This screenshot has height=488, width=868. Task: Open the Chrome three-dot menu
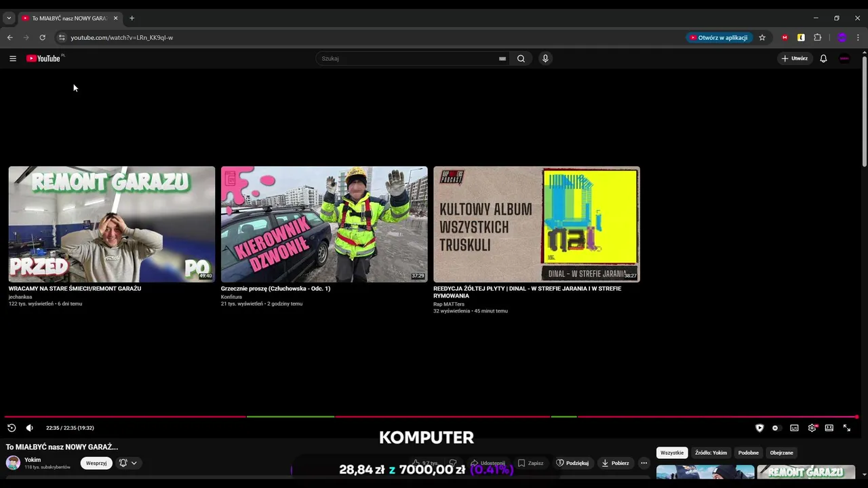858,37
